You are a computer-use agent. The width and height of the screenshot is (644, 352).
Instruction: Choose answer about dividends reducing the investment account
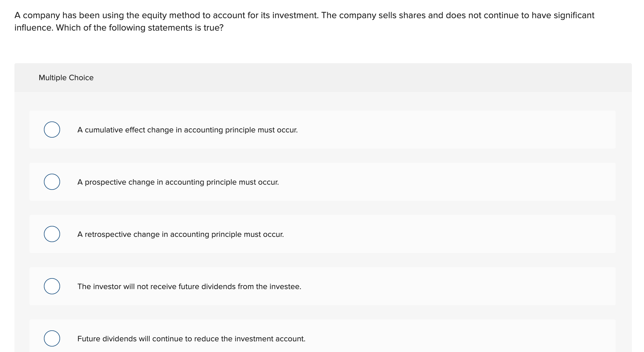point(191,339)
